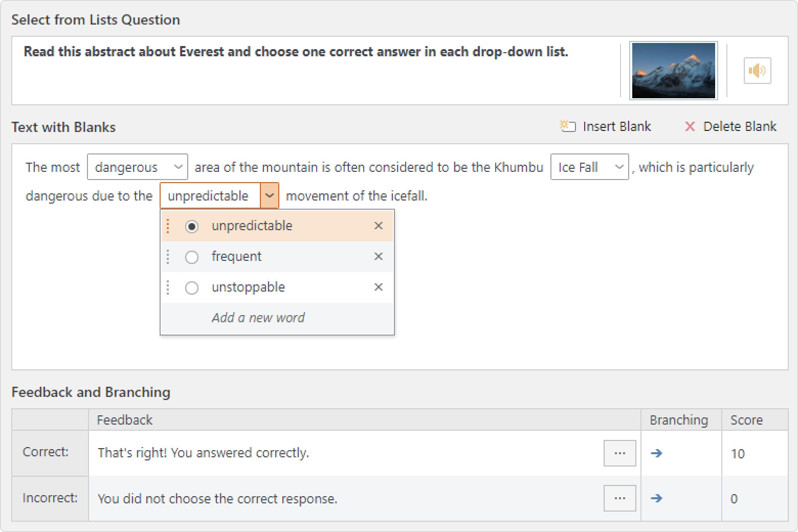Click drag handle beside 'unpredictable' option
Viewport: 798px width, 532px height.
pyautogui.click(x=168, y=226)
